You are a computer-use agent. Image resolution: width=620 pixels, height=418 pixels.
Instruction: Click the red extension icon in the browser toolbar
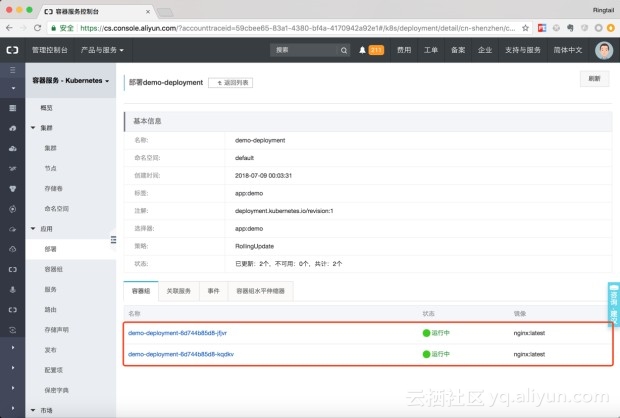[x=542, y=28]
